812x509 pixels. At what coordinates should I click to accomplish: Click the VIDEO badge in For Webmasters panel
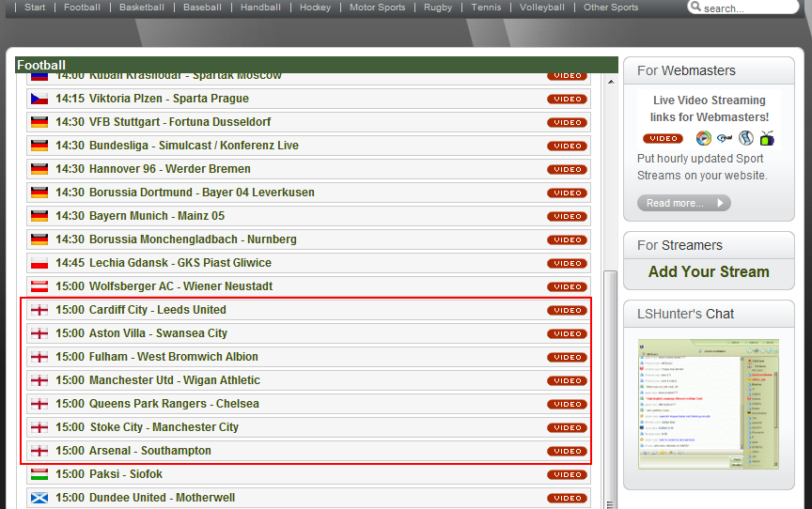(x=663, y=138)
